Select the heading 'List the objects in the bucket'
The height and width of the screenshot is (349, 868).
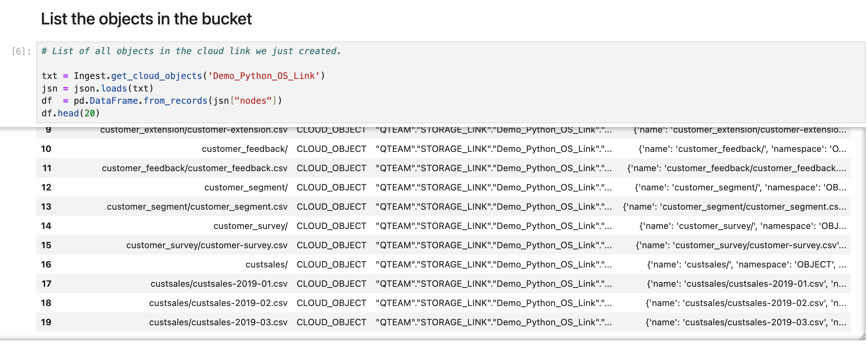(146, 19)
